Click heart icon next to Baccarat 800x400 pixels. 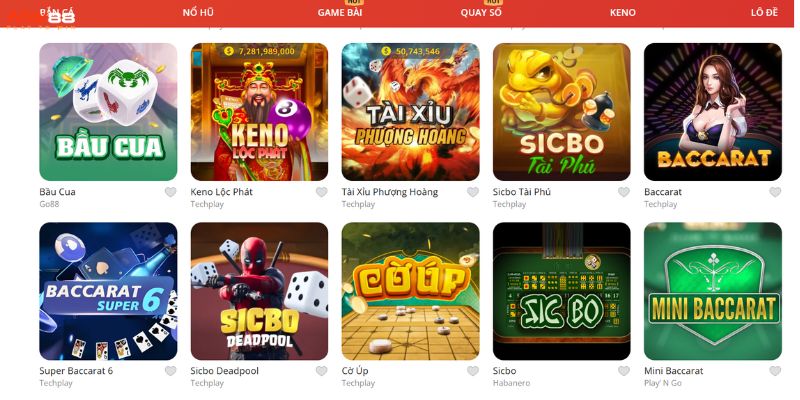(x=775, y=192)
